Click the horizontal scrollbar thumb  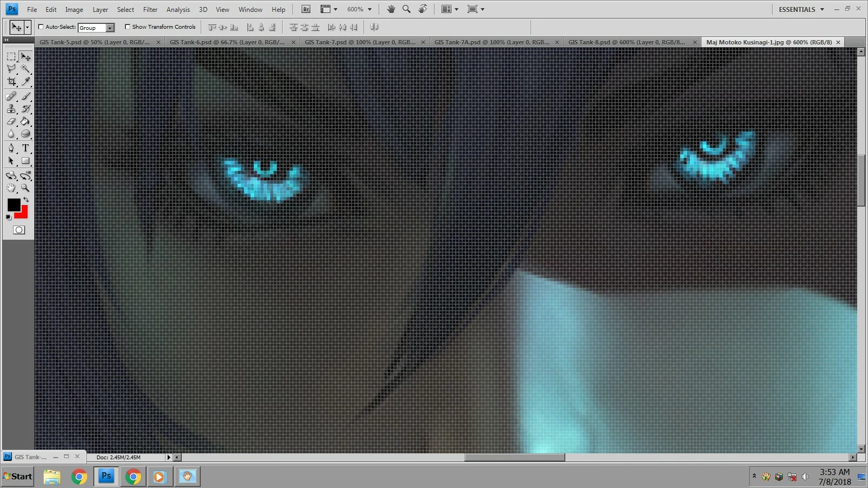514,458
